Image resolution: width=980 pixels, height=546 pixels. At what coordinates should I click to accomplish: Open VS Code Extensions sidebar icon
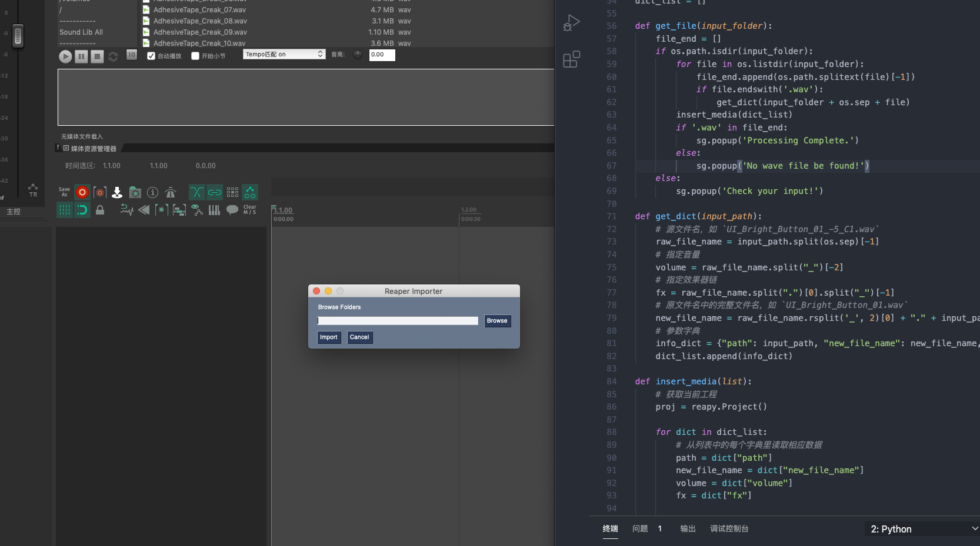tap(571, 59)
